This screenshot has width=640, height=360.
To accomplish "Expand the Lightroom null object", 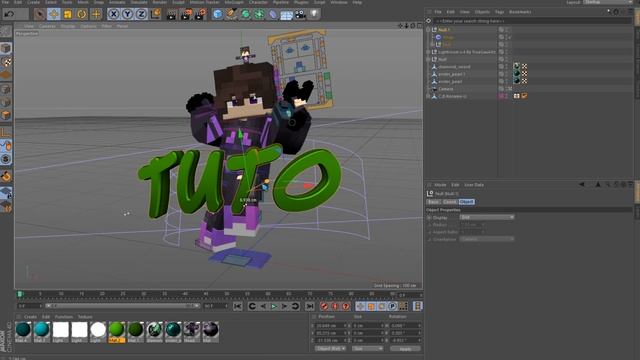I will [428, 52].
